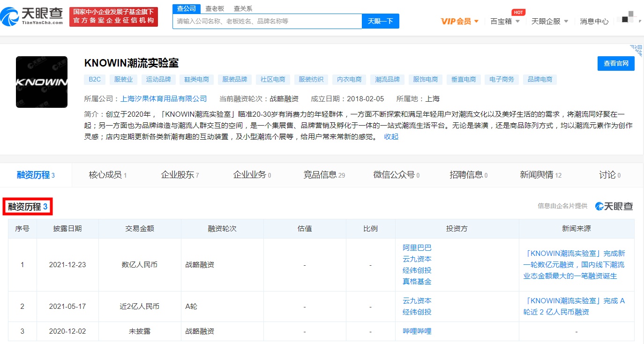Expand the 百宝箱 menu
Image resolution: width=644 pixels, height=344 pixels.
tap(505, 21)
